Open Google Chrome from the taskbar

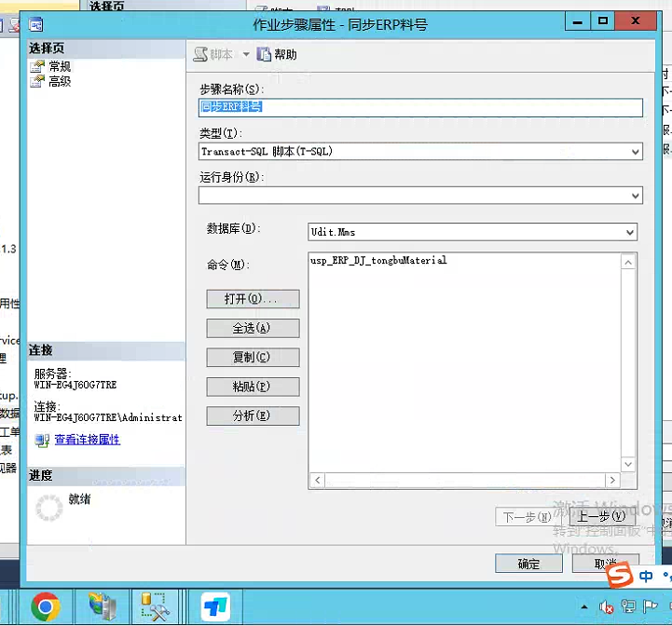pos(45,607)
